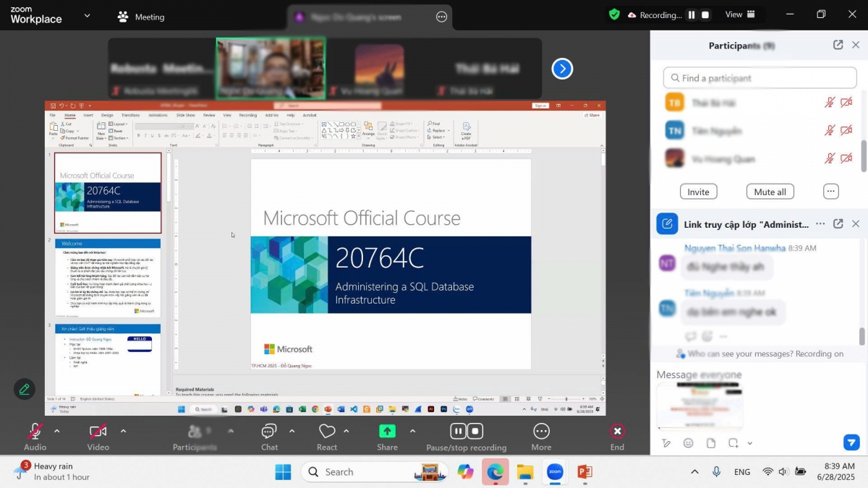
Task: Select the Welcome slide thumbnail in PowerPoint
Action: [108, 279]
